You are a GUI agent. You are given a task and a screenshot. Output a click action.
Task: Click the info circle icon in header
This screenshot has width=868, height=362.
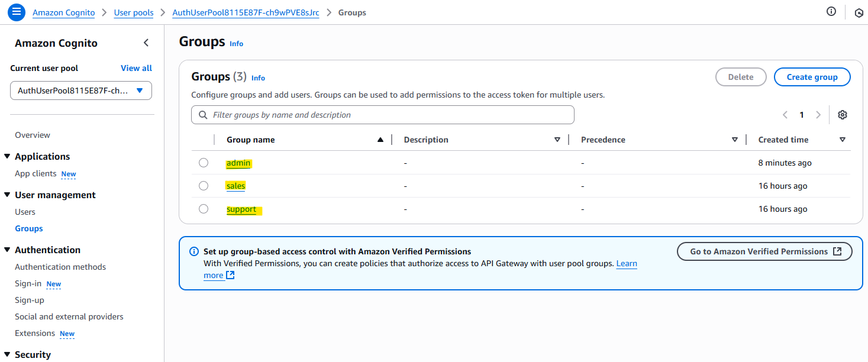pyautogui.click(x=831, y=12)
